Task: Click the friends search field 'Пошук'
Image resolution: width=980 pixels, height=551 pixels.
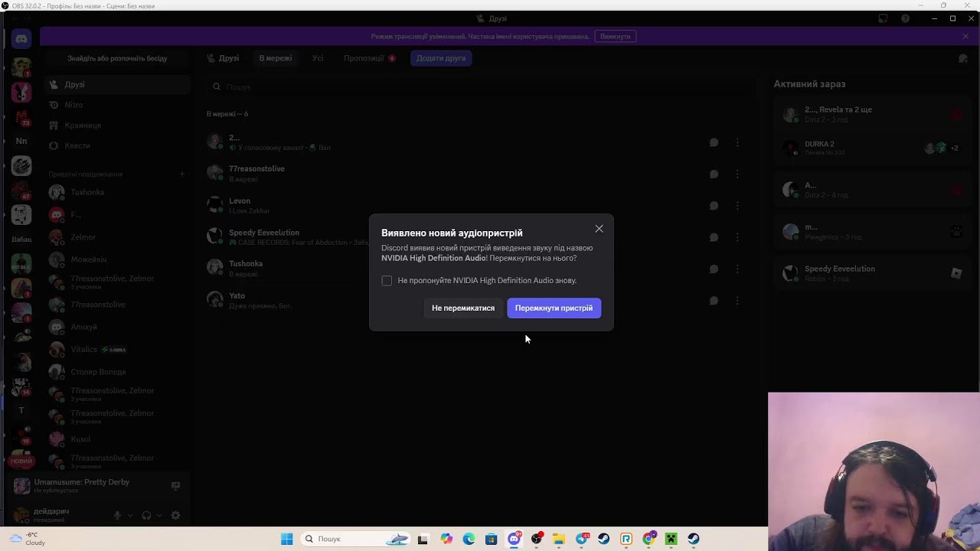Action: [x=482, y=87]
